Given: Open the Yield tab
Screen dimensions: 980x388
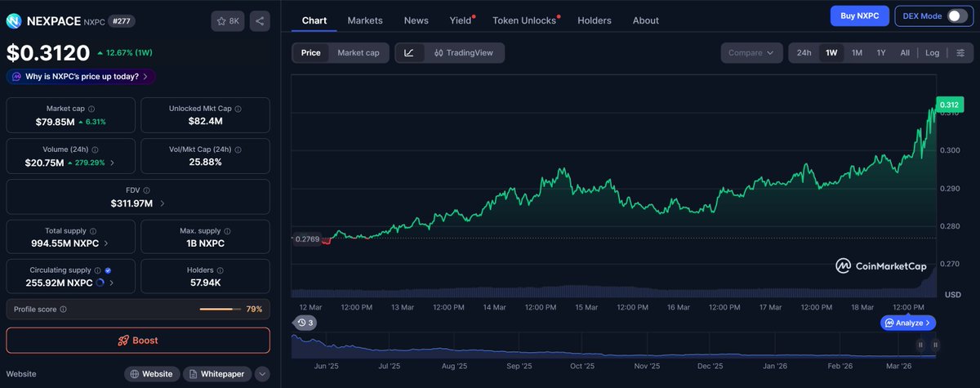Looking at the screenshot, I should pyautogui.click(x=461, y=20).
